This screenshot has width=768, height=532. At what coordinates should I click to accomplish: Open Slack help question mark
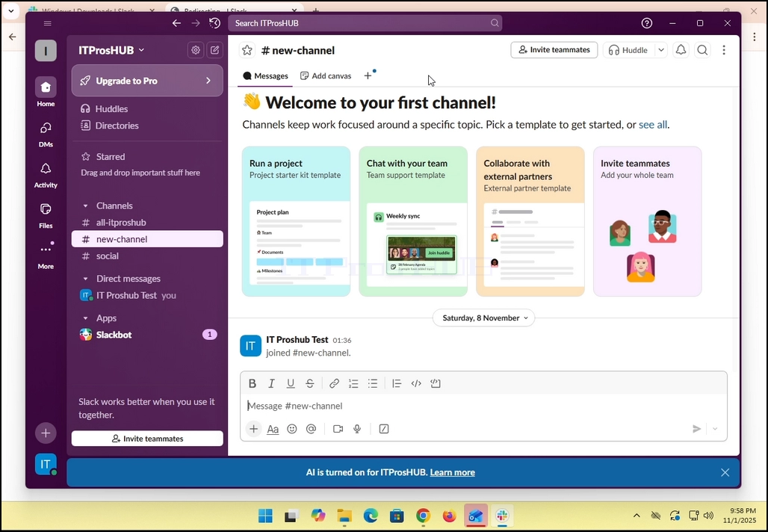(646, 23)
